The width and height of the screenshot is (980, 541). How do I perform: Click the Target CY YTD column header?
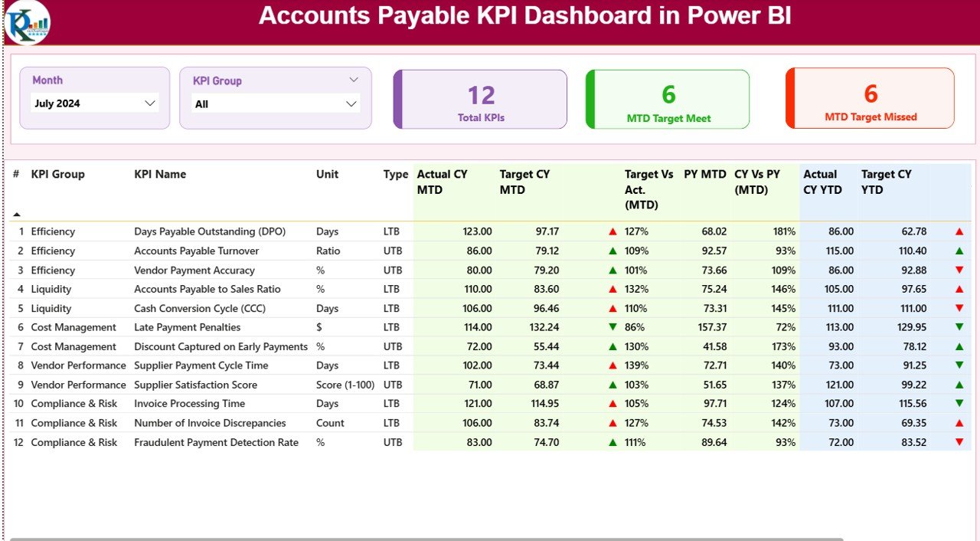pyautogui.click(x=886, y=182)
